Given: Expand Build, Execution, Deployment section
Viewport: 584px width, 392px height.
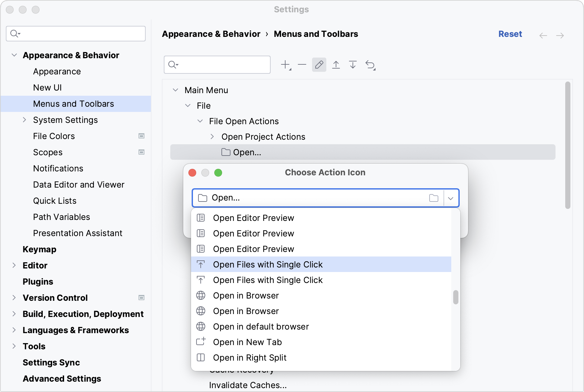Looking at the screenshot, I should (x=14, y=314).
